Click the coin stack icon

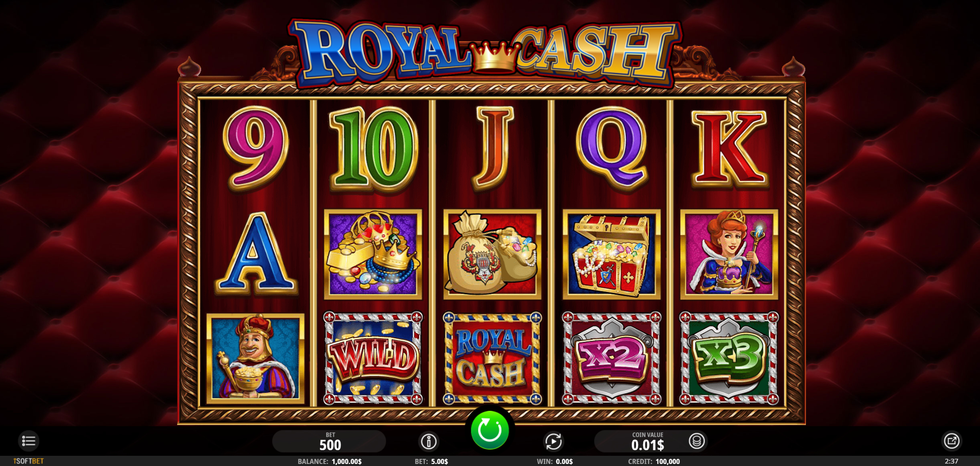(697, 441)
